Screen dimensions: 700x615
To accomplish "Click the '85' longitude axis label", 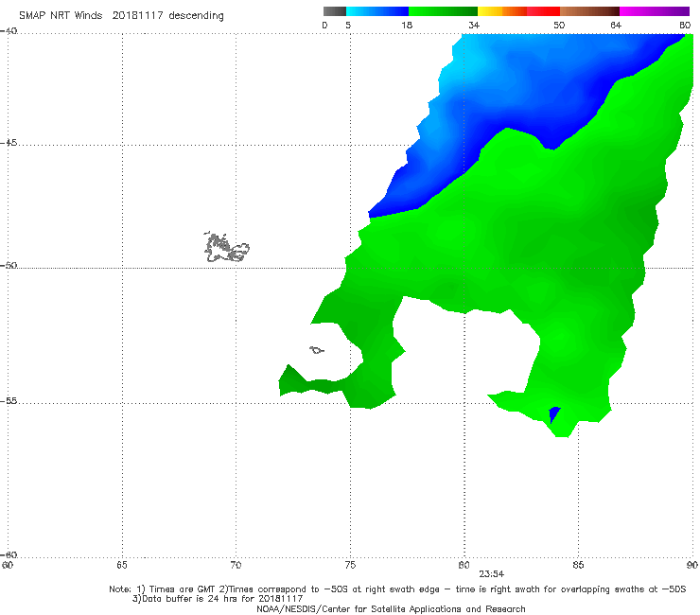I will [578, 565].
